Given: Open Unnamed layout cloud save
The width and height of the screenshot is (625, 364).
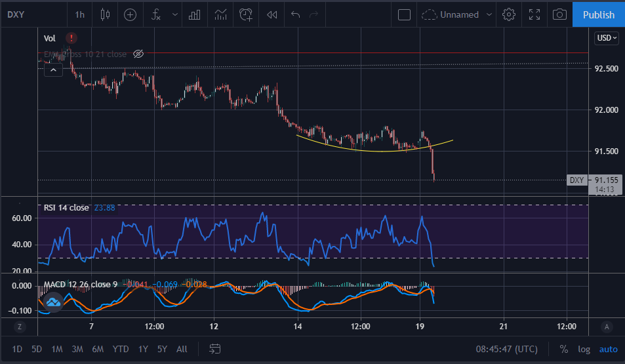Looking at the screenshot, I should [451, 14].
